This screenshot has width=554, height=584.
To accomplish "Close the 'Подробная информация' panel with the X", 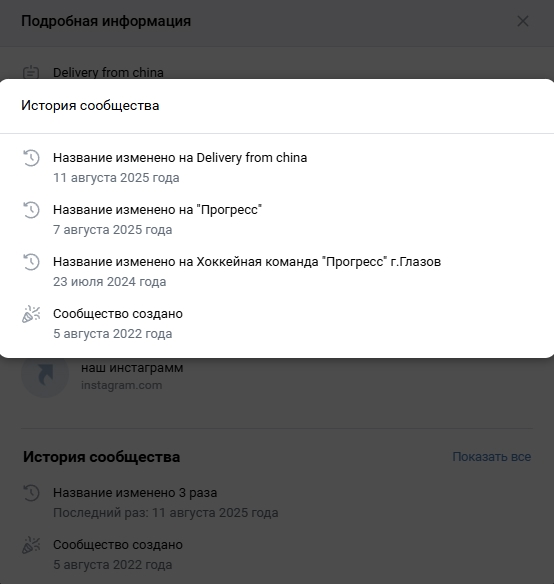I will click(x=523, y=21).
